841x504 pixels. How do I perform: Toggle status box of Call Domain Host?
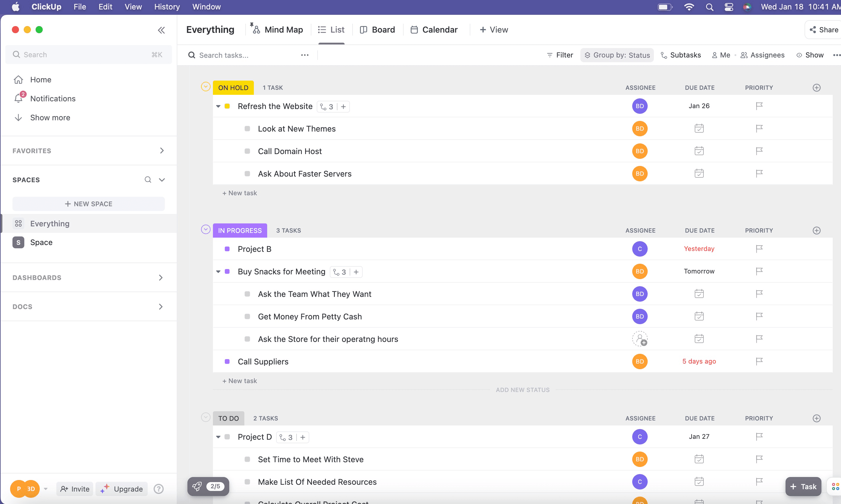(247, 151)
